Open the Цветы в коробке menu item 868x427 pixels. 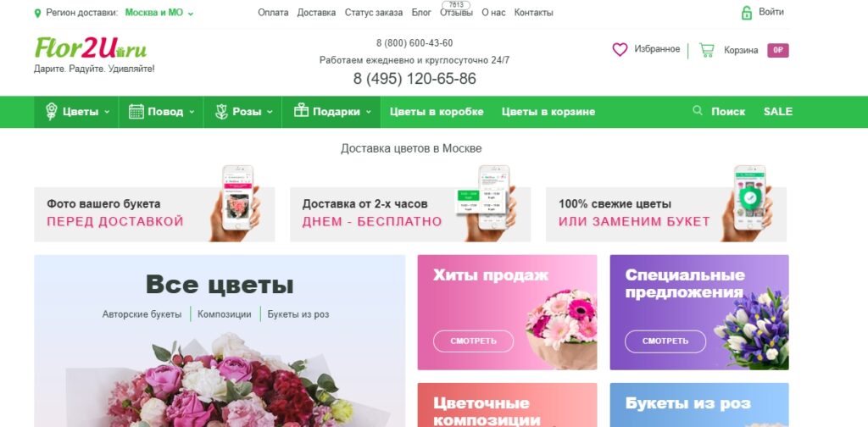[x=437, y=112]
